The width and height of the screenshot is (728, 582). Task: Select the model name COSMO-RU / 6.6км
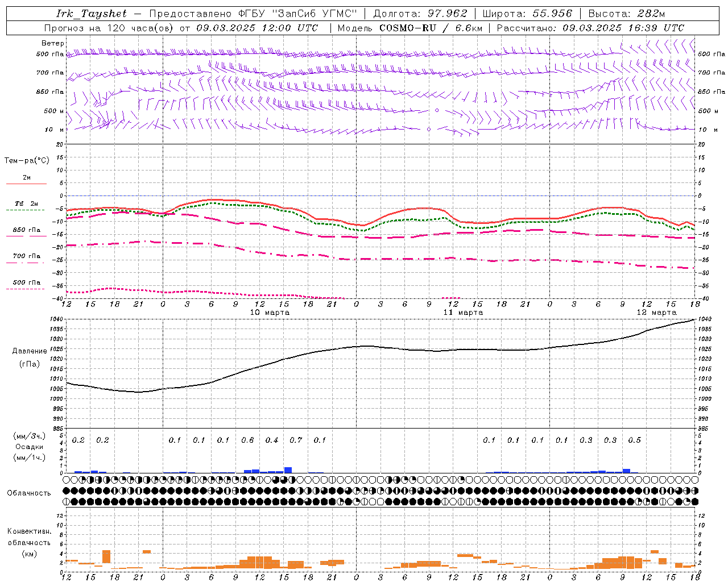[x=431, y=28]
